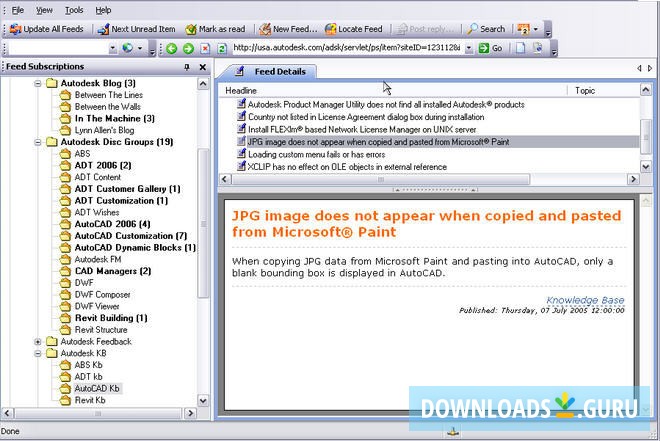Click the Locate Feed toolbar button
Screen dimensions: 660x441
[x=354, y=29]
